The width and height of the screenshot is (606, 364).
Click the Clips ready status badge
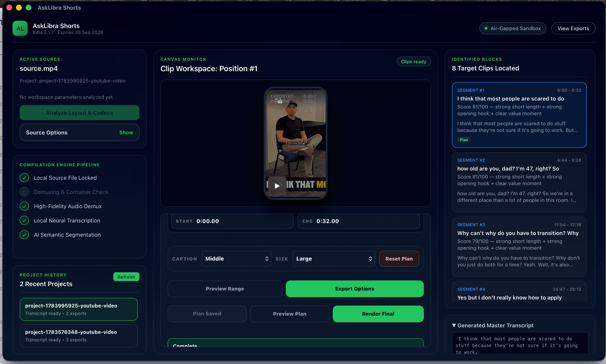[x=414, y=62]
